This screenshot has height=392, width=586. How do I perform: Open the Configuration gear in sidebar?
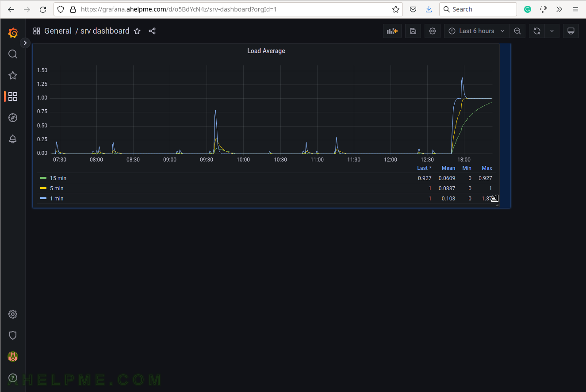(13, 314)
